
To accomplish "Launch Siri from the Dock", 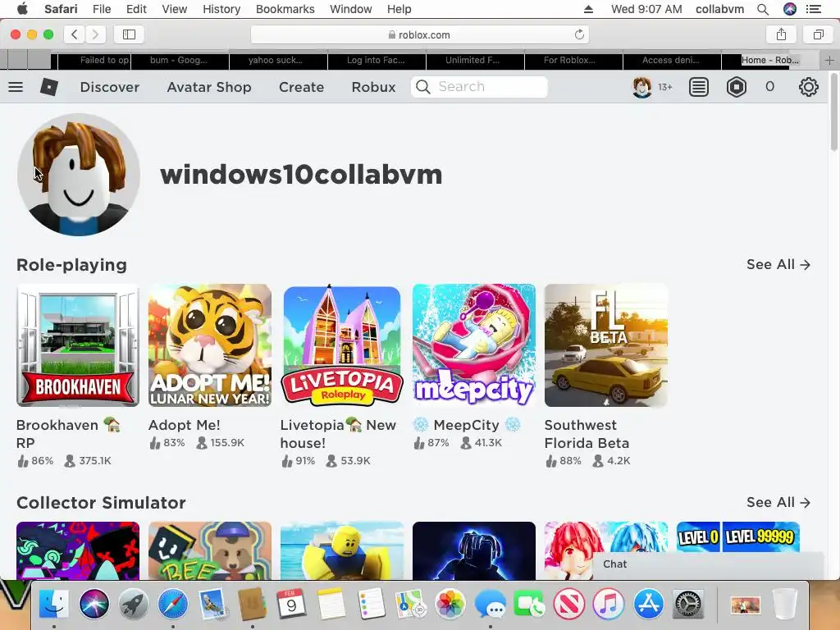I will pos(94,604).
